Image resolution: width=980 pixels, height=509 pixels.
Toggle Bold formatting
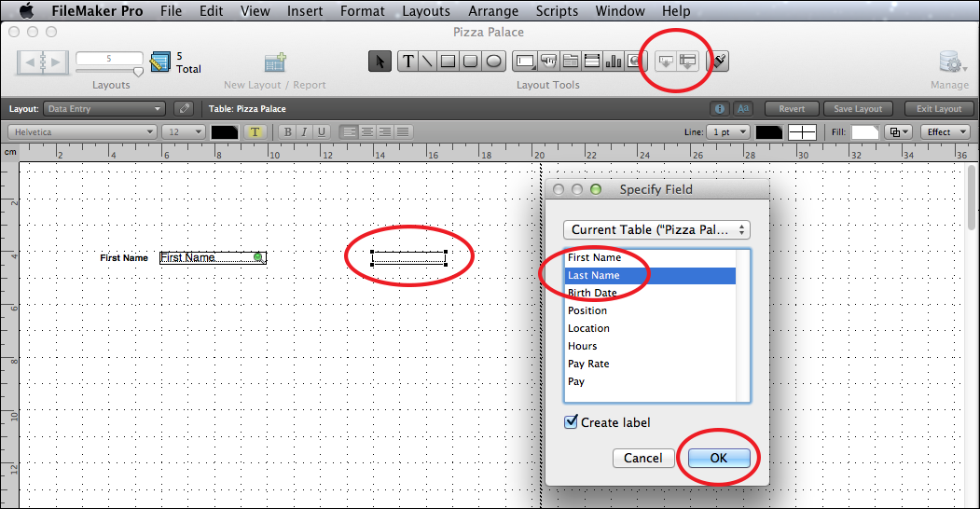(287, 131)
